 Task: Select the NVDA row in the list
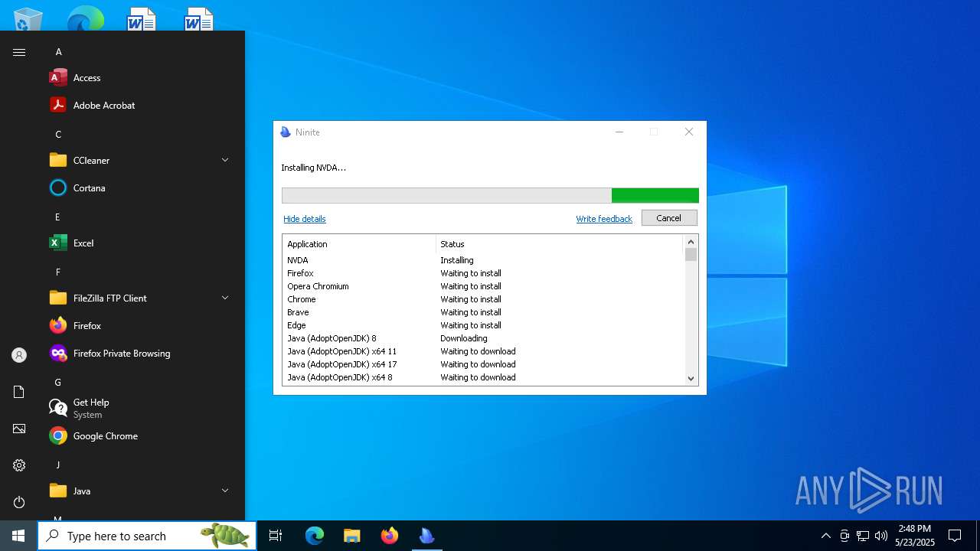[x=483, y=260]
